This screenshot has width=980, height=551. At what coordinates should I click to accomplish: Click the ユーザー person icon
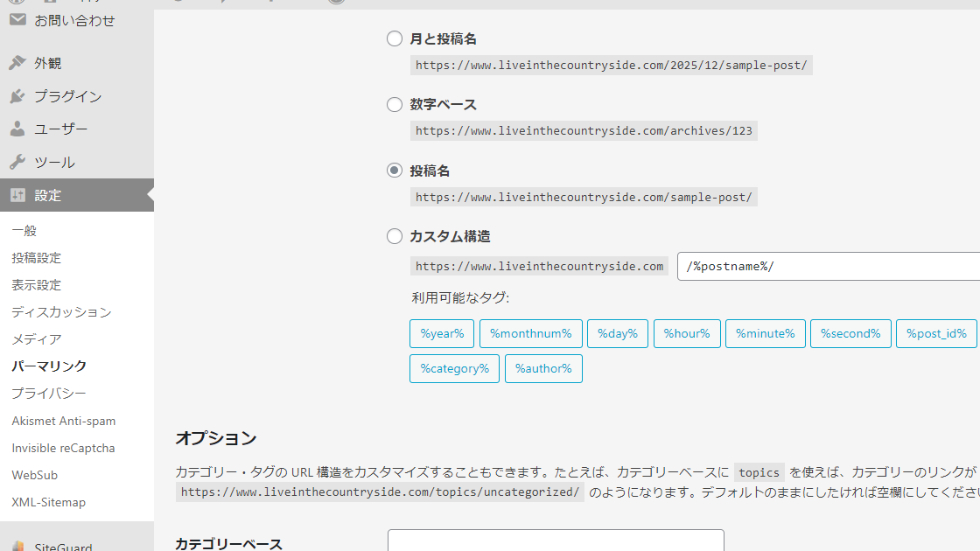(17, 129)
